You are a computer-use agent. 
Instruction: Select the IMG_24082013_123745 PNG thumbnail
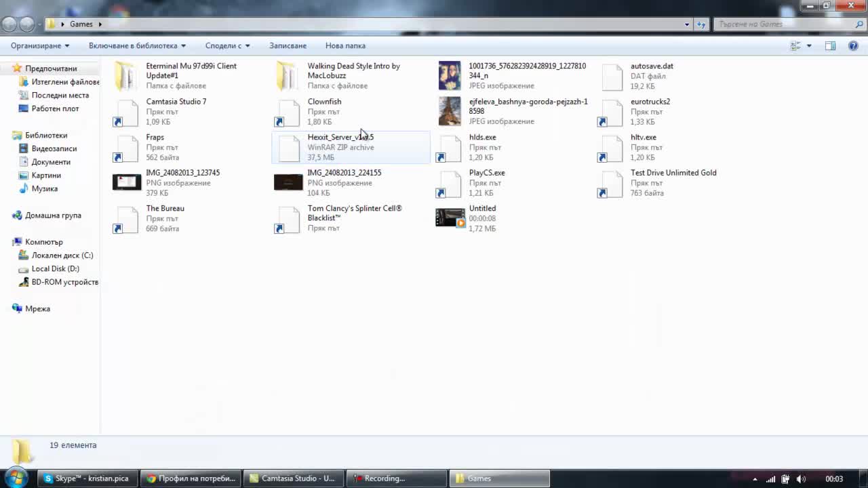click(x=127, y=182)
